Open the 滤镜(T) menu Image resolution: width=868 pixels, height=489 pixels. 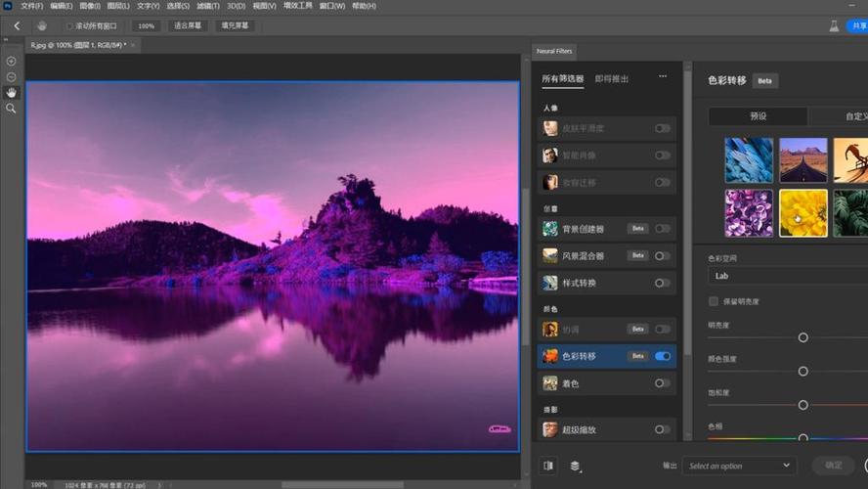pos(207,6)
